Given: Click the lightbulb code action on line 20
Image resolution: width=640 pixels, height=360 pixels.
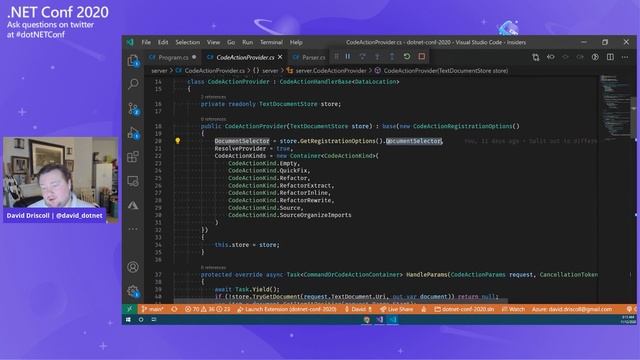Looking at the screenshot, I should tap(178, 141).
